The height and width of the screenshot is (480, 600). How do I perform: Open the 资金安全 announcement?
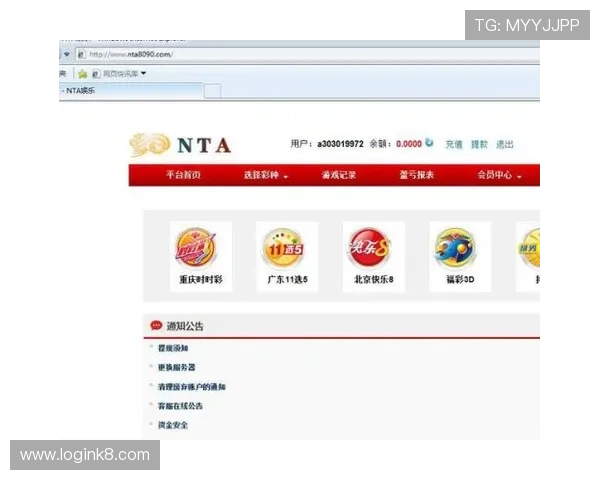173,425
